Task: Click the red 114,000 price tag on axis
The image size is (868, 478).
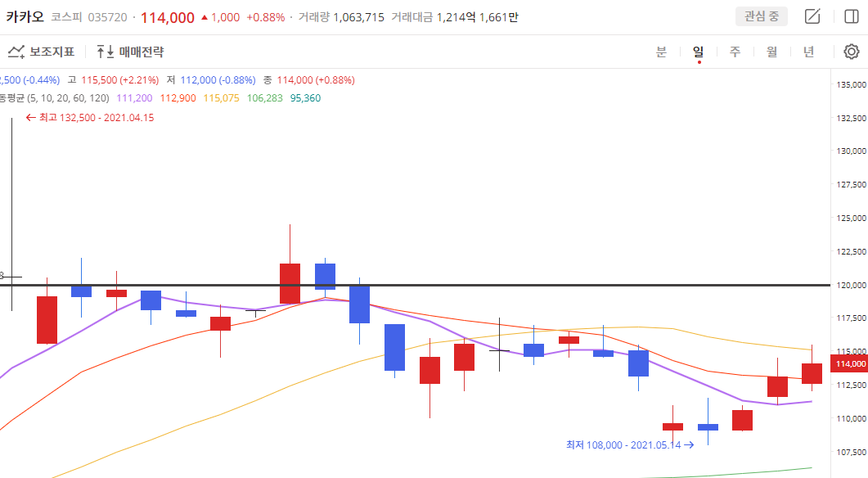Action: (x=849, y=364)
